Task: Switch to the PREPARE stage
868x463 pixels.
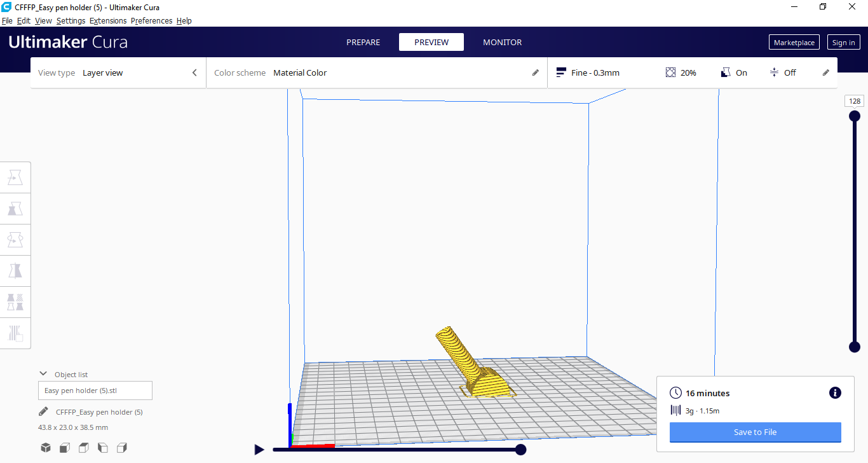Action: (363, 42)
